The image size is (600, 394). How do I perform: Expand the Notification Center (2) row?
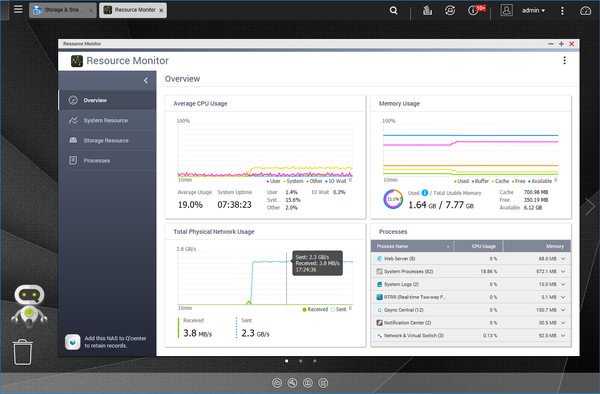pos(563,323)
